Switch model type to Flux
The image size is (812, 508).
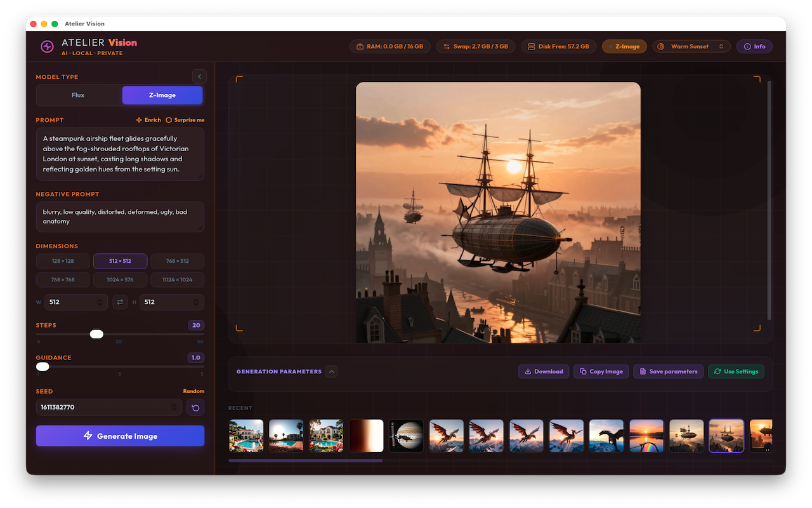click(78, 95)
